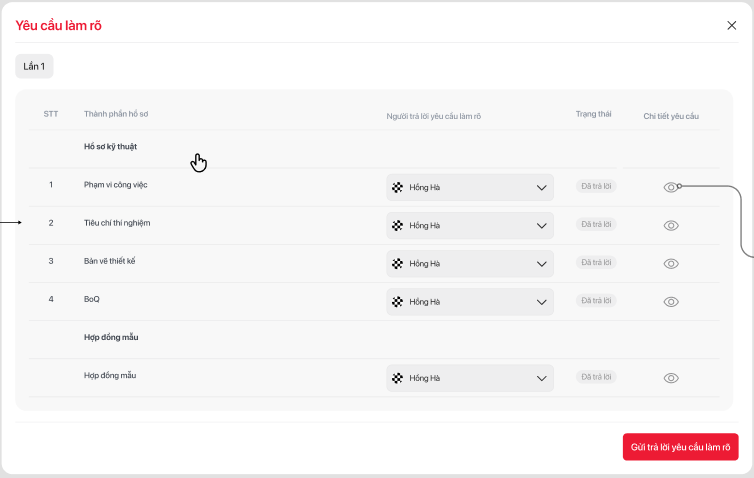Close the Yêu cầu làm rõ dialog
754x478 pixels.
coord(731,26)
